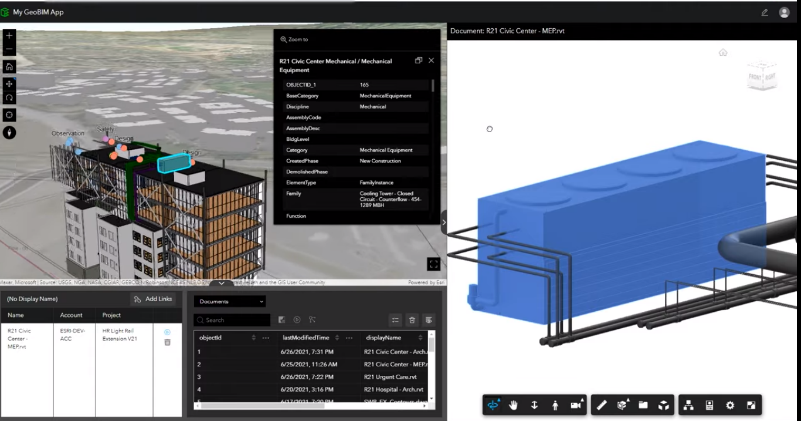Select the R21 Hospital - Arch.rvt row
This screenshot has width=801, height=421.
pos(312,389)
